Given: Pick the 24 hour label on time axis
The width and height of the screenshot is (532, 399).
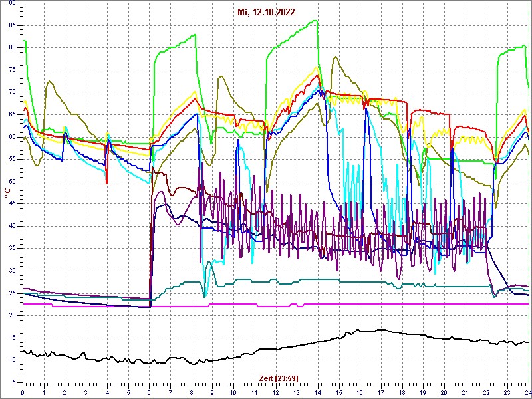Looking at the screenshot, I should 527,393.
